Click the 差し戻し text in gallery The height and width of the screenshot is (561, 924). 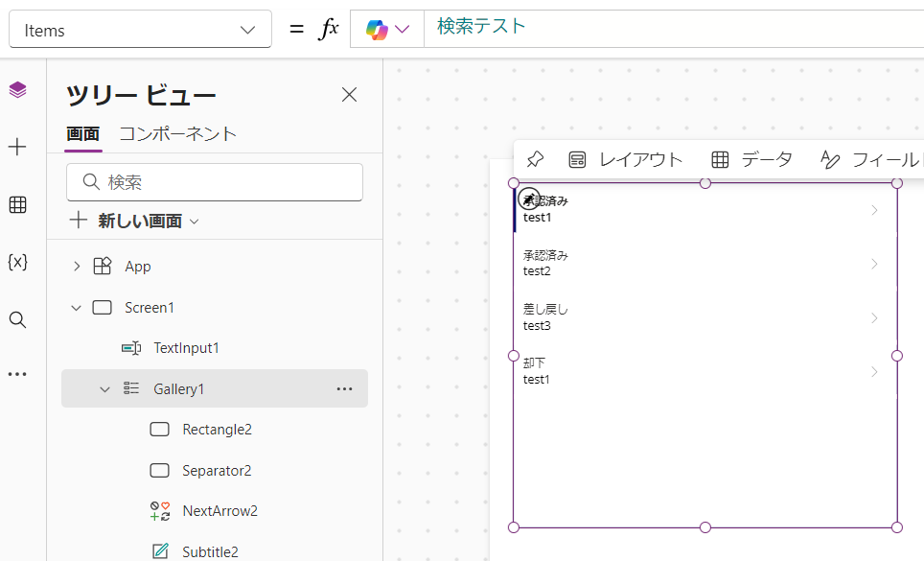(x=545, y=310)
